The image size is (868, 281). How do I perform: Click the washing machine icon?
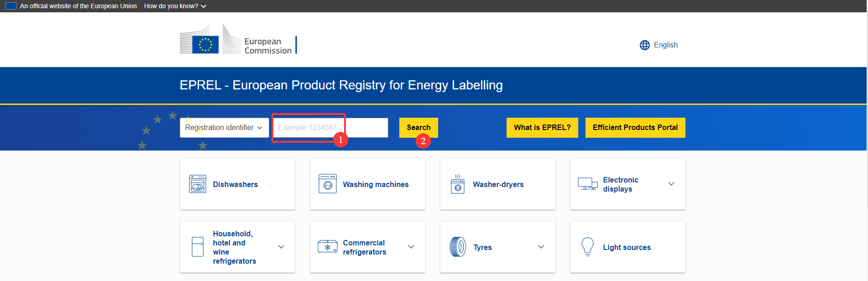(x=328, y=184)
